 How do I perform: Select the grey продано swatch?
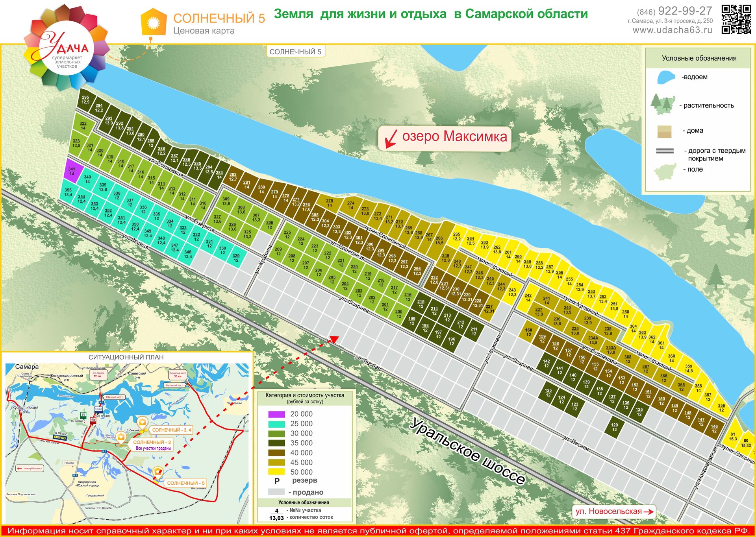click(x=276, y=492)
